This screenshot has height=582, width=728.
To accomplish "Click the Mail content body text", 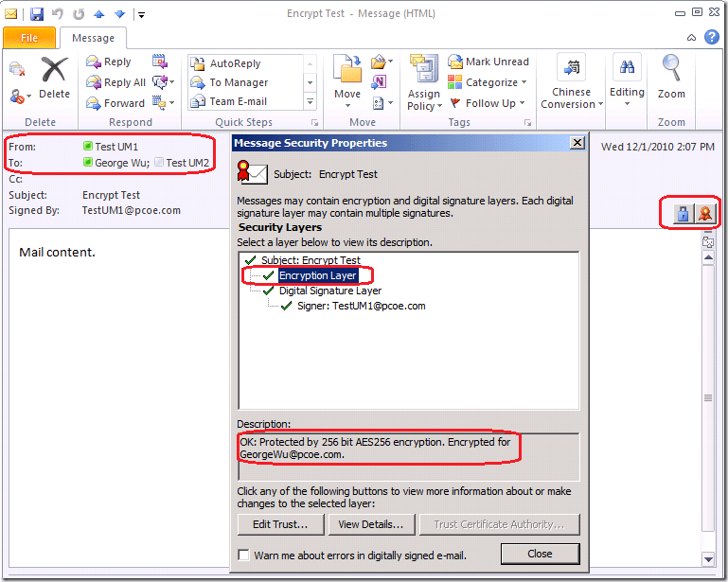I will pos(57,253).
